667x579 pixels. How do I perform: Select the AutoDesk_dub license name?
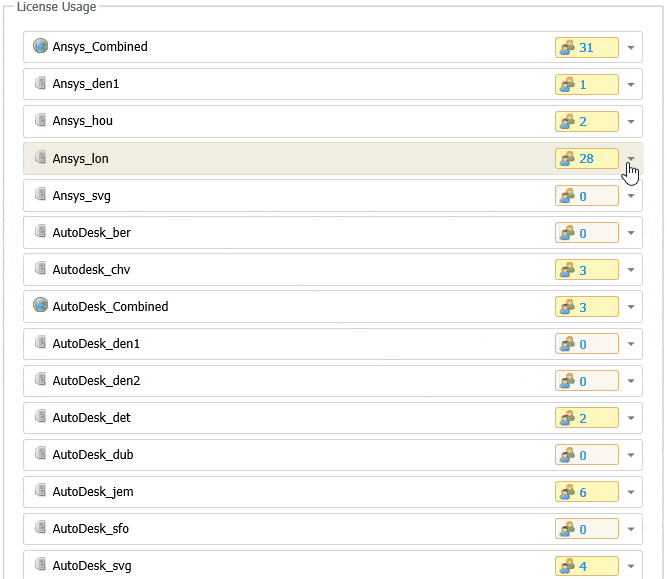(x=93, y=455)
